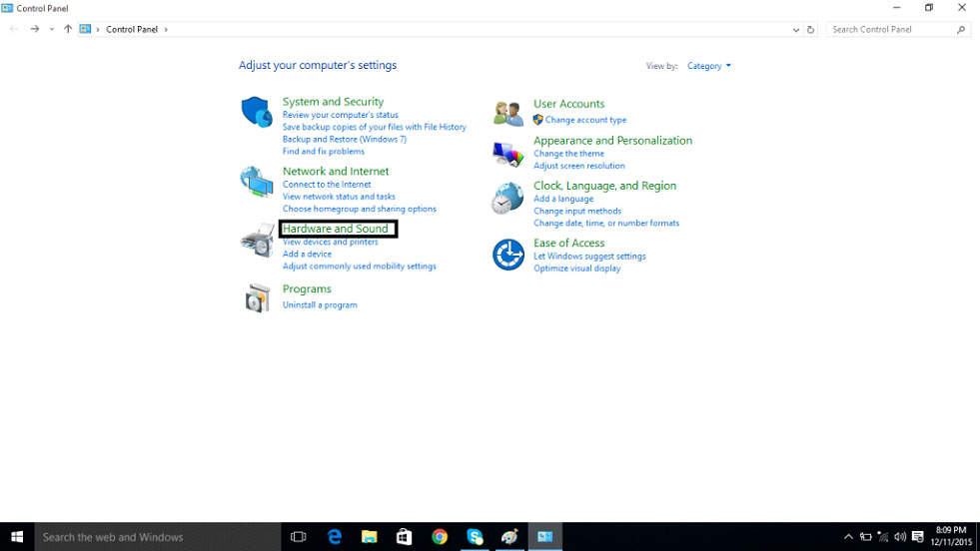Open the Clock, Language, and Region globe-clock icon
The height and width of the screenshot is (551, 980).
coord(507,198)
